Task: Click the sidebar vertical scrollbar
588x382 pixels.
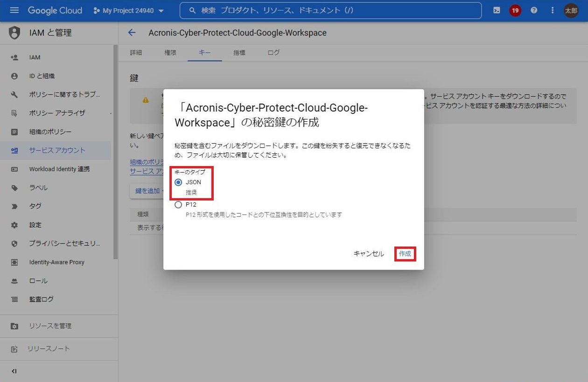Action: click(116, 152)
